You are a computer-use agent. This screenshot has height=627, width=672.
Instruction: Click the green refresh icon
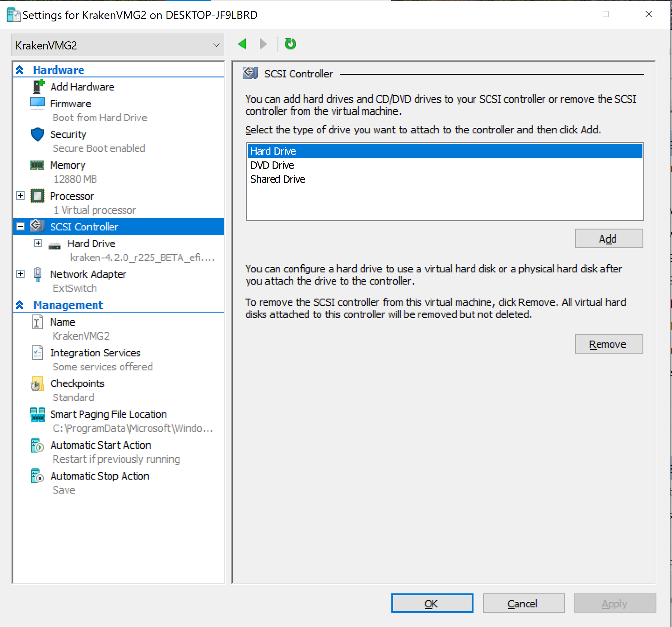[290, 44]
